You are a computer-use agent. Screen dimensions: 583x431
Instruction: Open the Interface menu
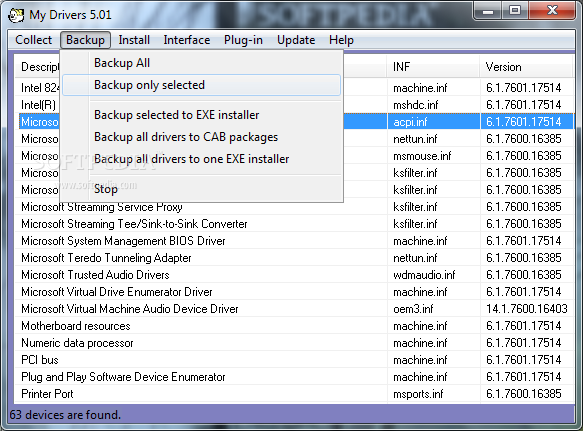pos(187,40)
